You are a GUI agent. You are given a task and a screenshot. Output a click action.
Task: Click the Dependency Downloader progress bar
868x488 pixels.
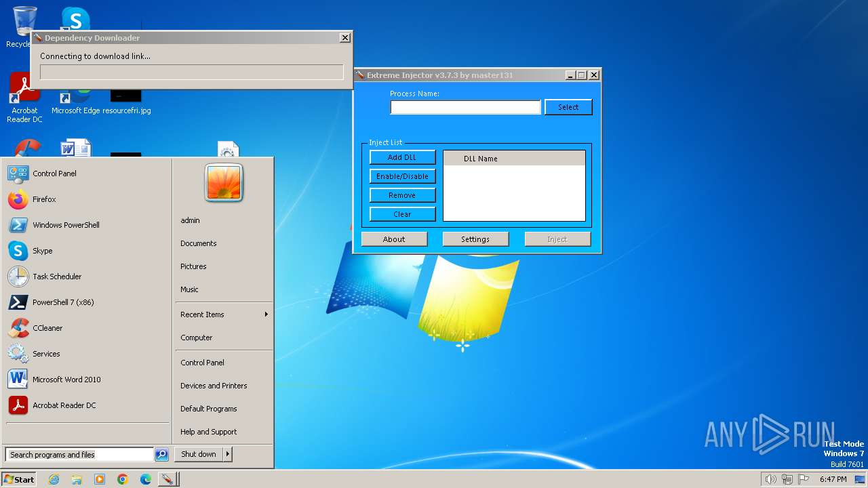[x=192, y=73]
